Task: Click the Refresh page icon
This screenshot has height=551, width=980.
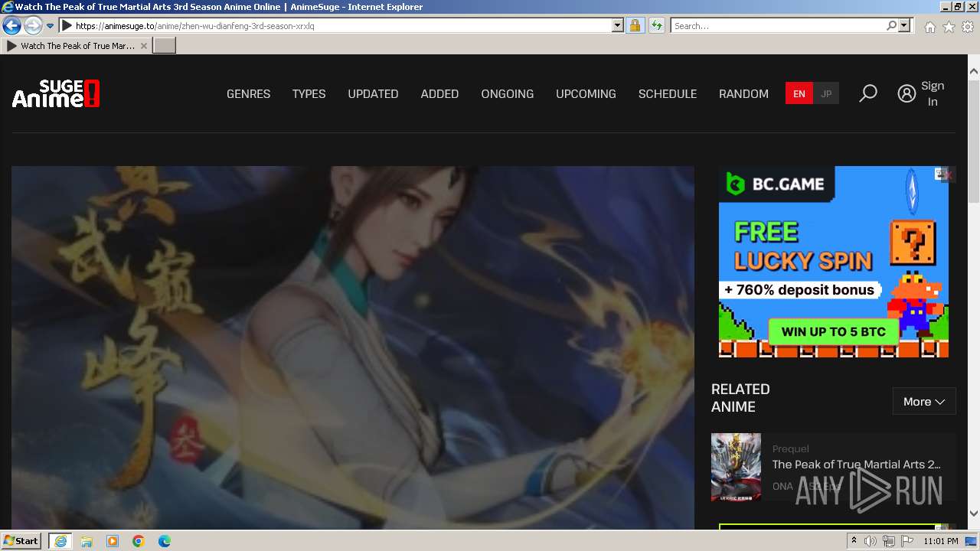Action: coord(656,26)
